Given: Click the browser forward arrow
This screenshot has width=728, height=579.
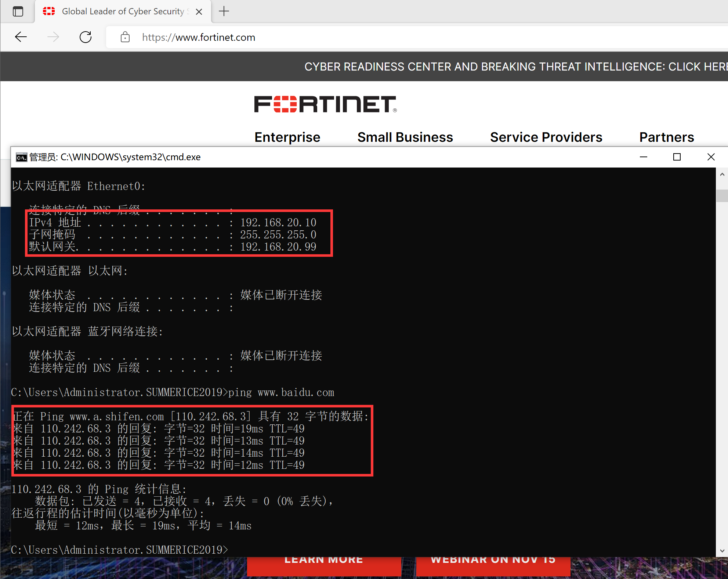Looking at the screenshot, I should pyautogui.click(x=53, y=37).
